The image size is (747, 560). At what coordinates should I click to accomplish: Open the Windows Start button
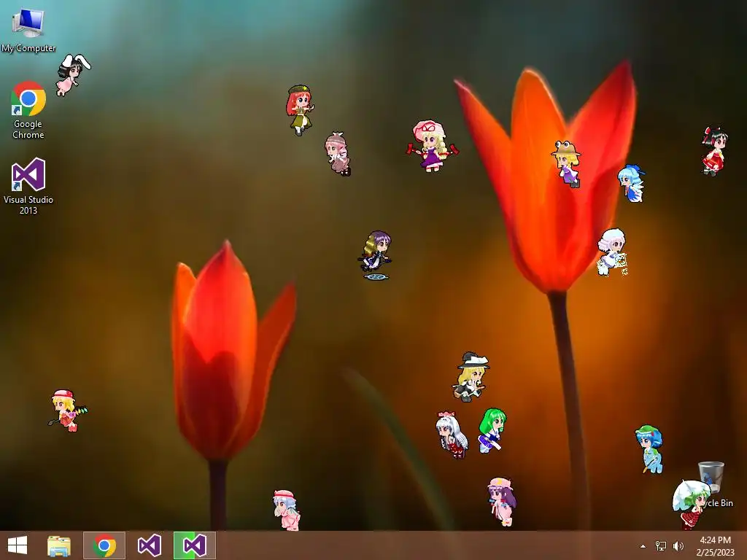pyautogui.click(x=18, y=545)
